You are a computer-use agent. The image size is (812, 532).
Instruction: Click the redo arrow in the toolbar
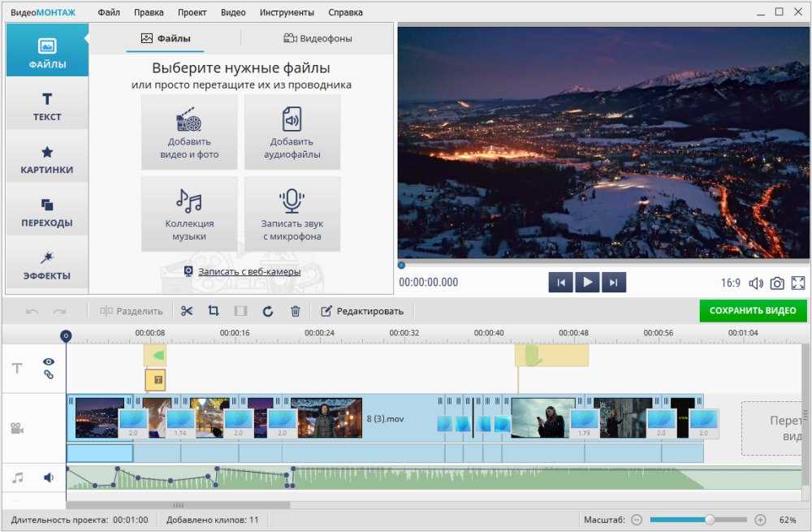pyautogui.click(x=59, y=311)
